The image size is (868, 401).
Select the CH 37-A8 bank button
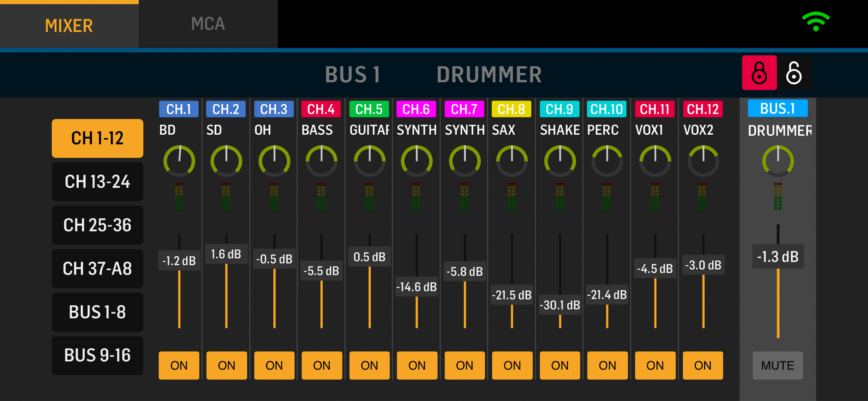(97, 269)
